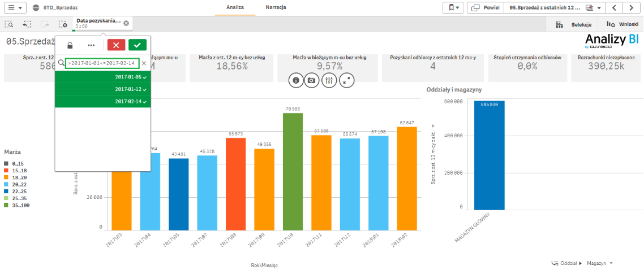The height and width of the screenshot is (269, 644).
Task: Open the hamburger navigation menu
Action: pyautogui.click(x=15, y=8)
